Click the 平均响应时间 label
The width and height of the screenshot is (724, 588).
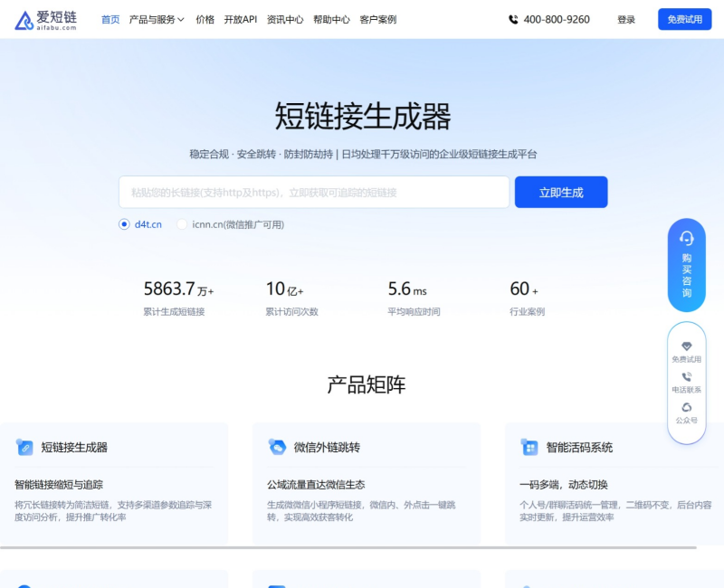coord(414,312)
